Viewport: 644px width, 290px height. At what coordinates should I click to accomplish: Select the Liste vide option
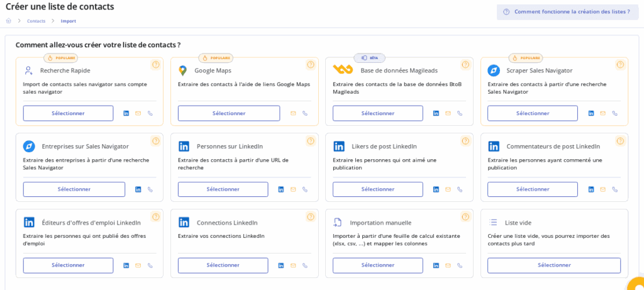[553, 265]
